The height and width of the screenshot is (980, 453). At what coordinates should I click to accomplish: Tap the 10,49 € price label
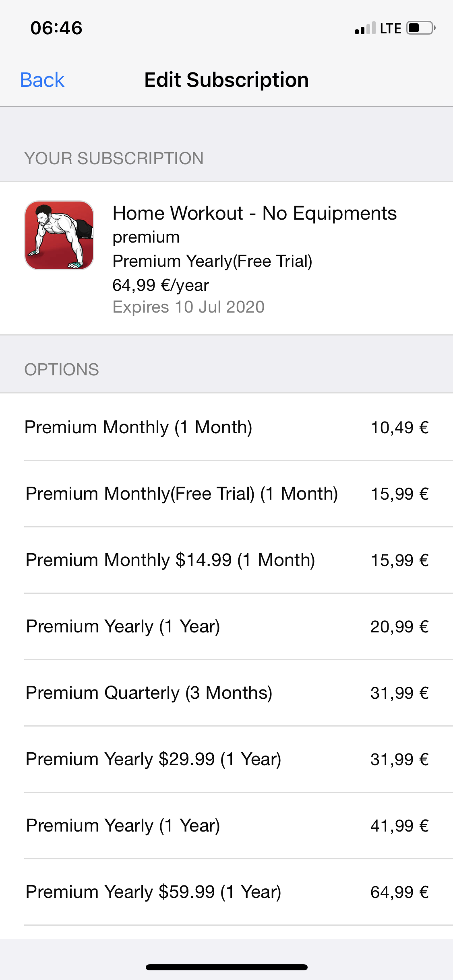point(399,427)
